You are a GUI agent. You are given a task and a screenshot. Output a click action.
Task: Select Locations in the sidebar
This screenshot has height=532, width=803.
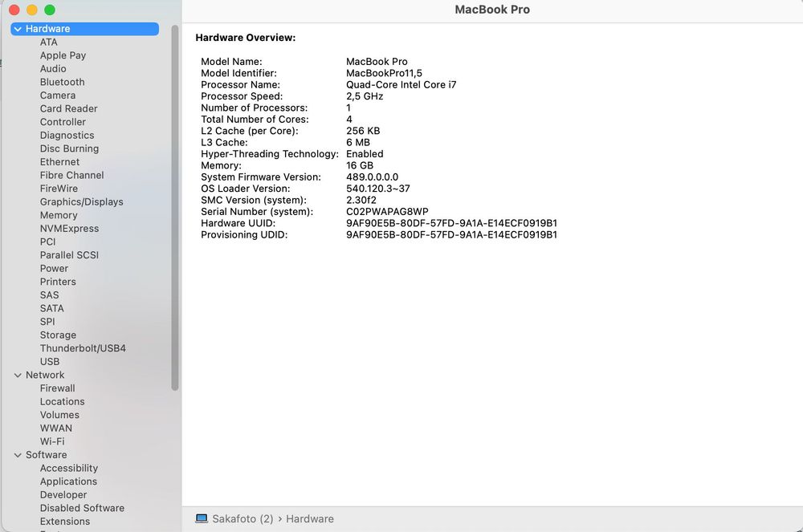tap(62, 401)
